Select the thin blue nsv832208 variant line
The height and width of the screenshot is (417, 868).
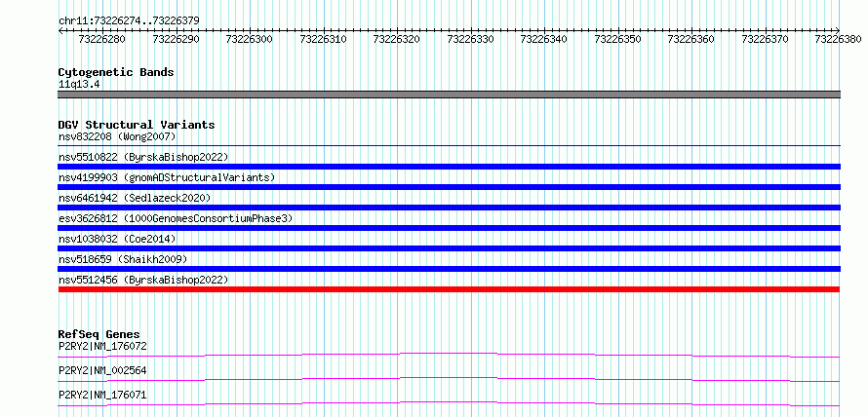pyautogui.click(x=449, y=145)
